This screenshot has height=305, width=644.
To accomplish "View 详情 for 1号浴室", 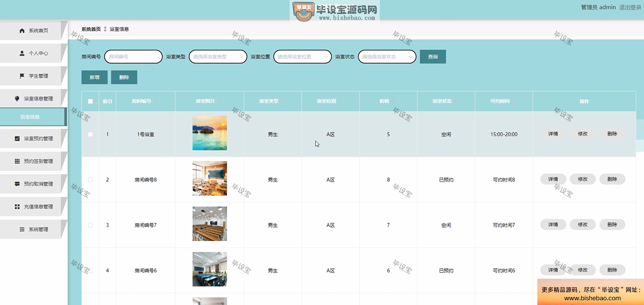I will tap(553, 134).
